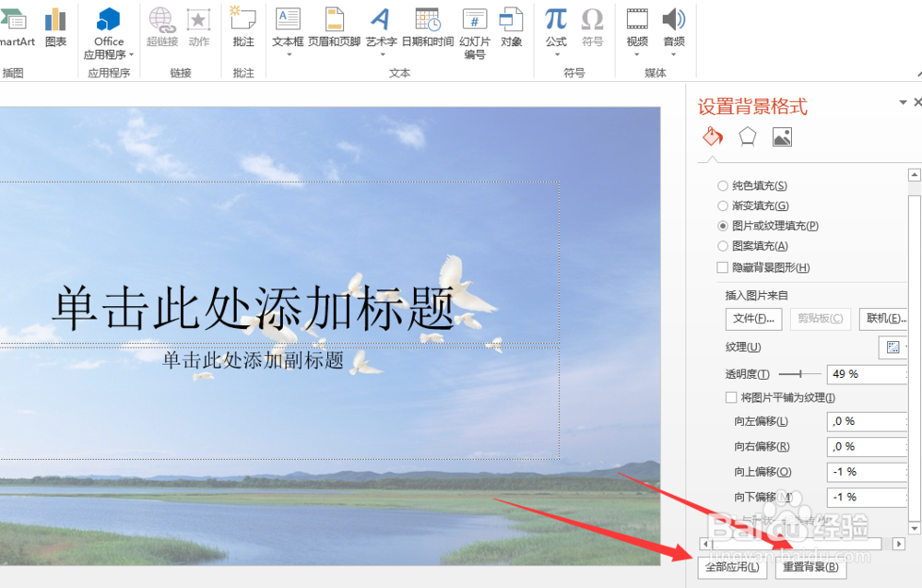Viewport: 922px width, 588px height.
Task: Click 重置背景 to reset background
Action: click(810, 568)
